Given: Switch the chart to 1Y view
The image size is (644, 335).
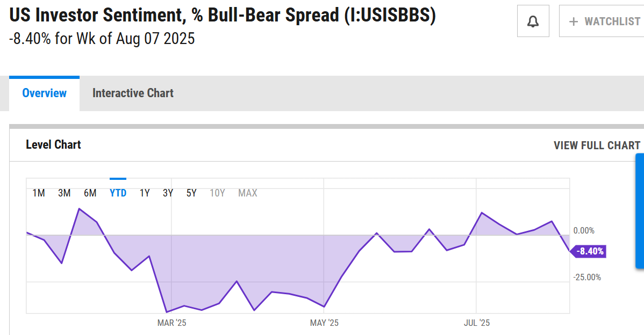Looking at the screenshot, I should click(x=144, y=193).
